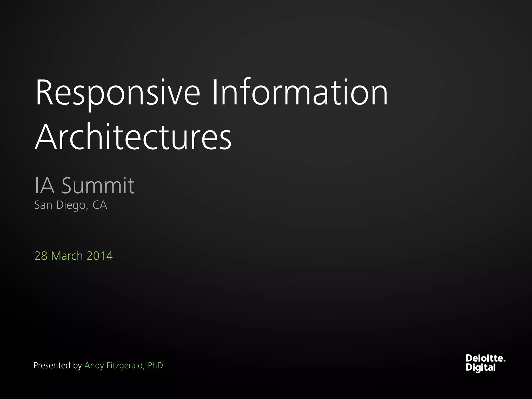Click the Deloitte Digital logo
The width and height of the screenshot is (532, 399).
point(485,363)
